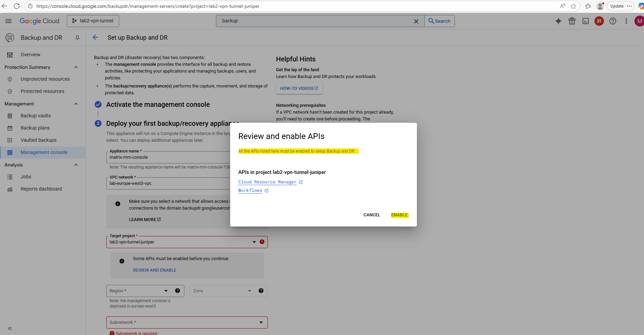The height and width of the screenshot is (335, 644).
Task: Go to Reports dashboard
Action: 41,189
